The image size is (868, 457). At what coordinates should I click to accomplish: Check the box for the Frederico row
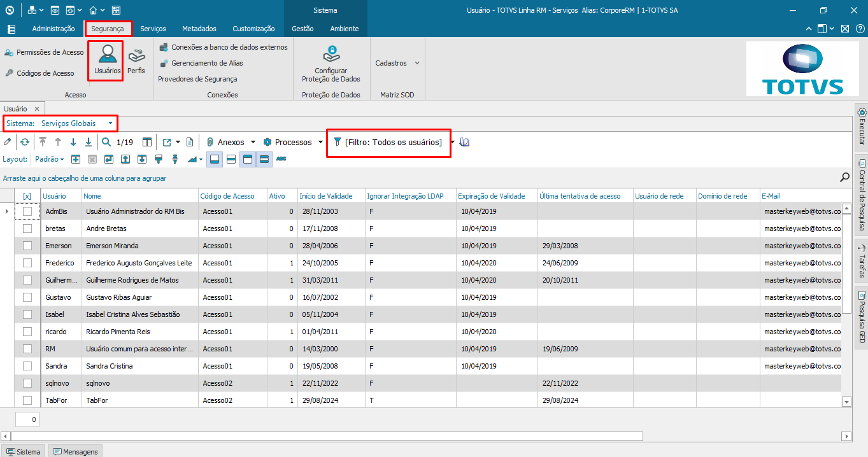point(27,262)
